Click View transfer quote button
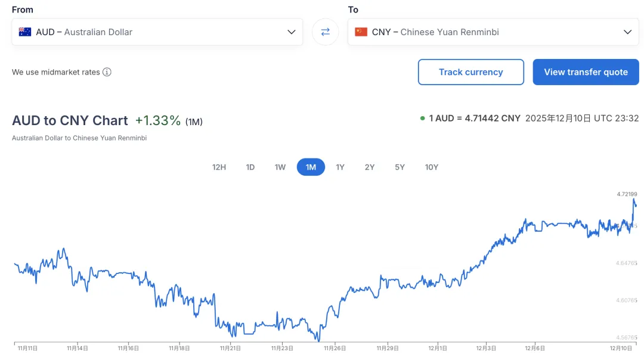The width and height of the screenshot is (644, 355). [x=586, y=72]
